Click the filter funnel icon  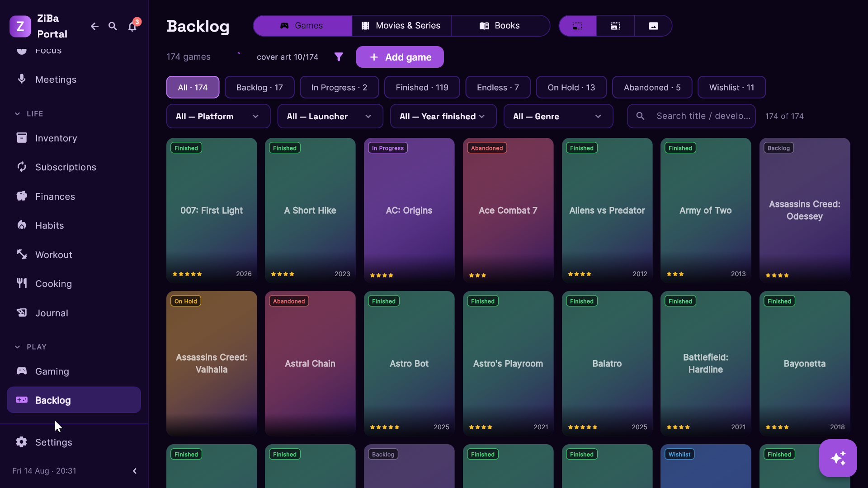(339, 57)
